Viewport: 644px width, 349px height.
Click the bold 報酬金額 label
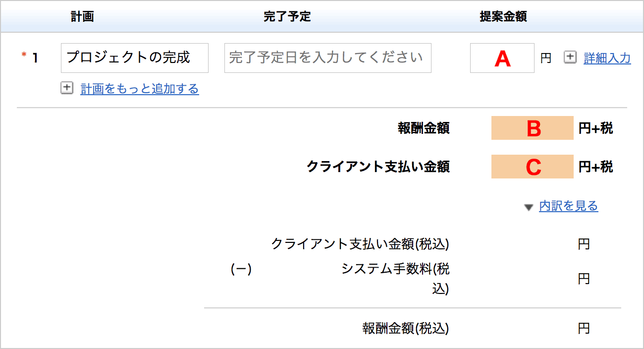click(424, 128)
